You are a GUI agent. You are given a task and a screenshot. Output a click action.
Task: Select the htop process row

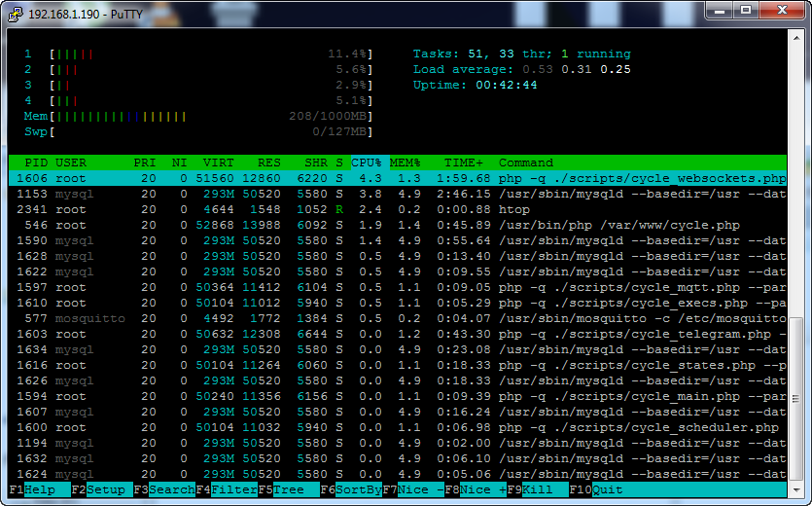tap(389, 209)
